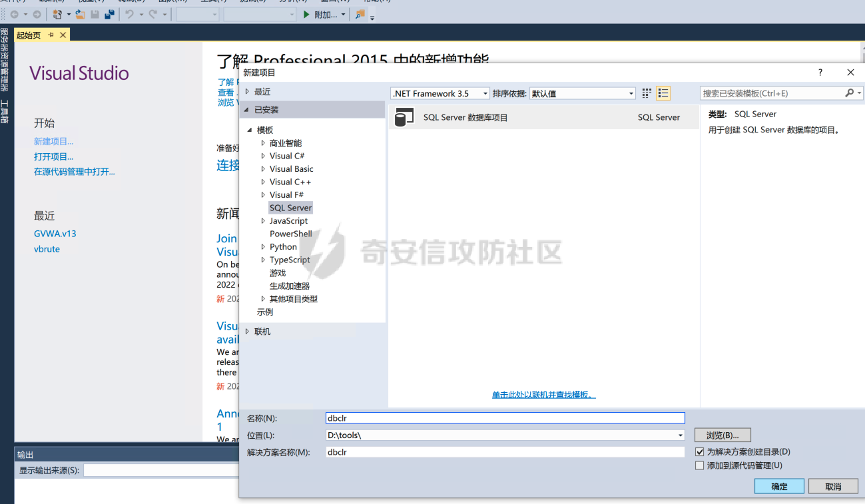Click the green attach/start play icon
Viewport: 865px width, 504px height.
[306, 14]
